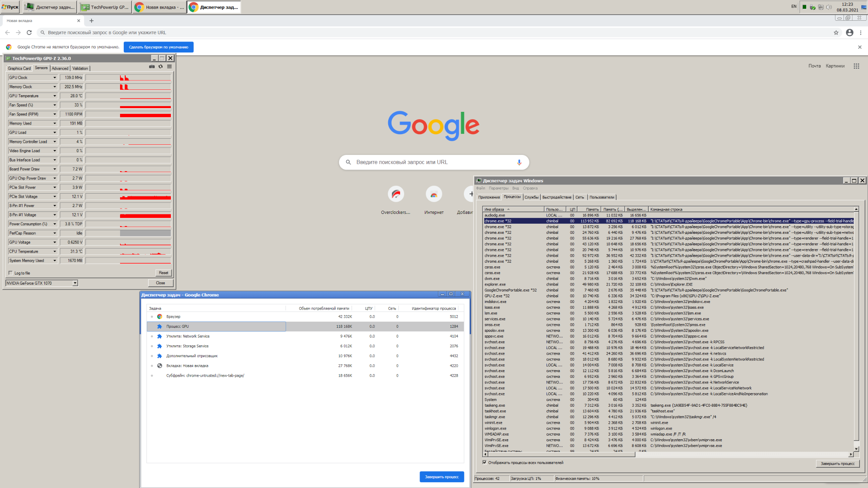The width and height of the screenshot is (868, 488).
Task: Click the GPU-Z screenshot camera icon
Action: (x=152, y=67)
